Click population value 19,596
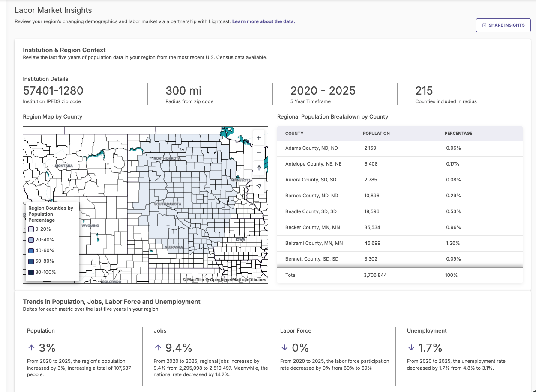The image size is (536, 392). click(x=372, y=211)
